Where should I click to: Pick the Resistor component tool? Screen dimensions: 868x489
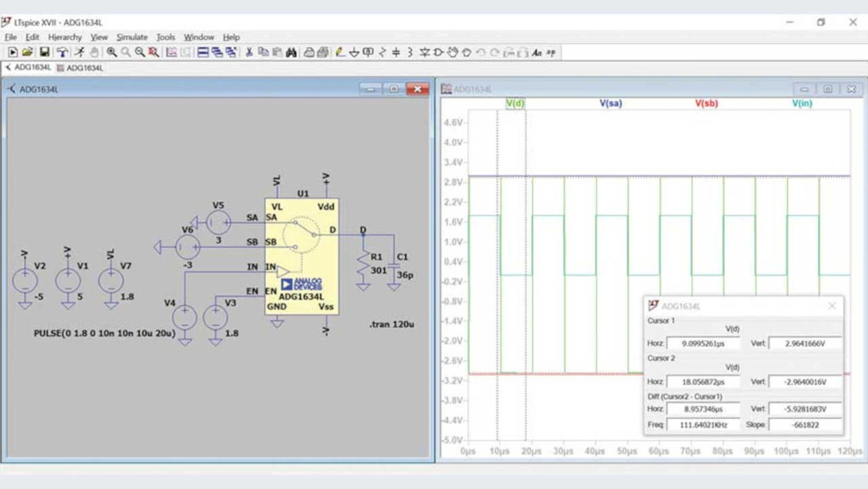point(382,52)
